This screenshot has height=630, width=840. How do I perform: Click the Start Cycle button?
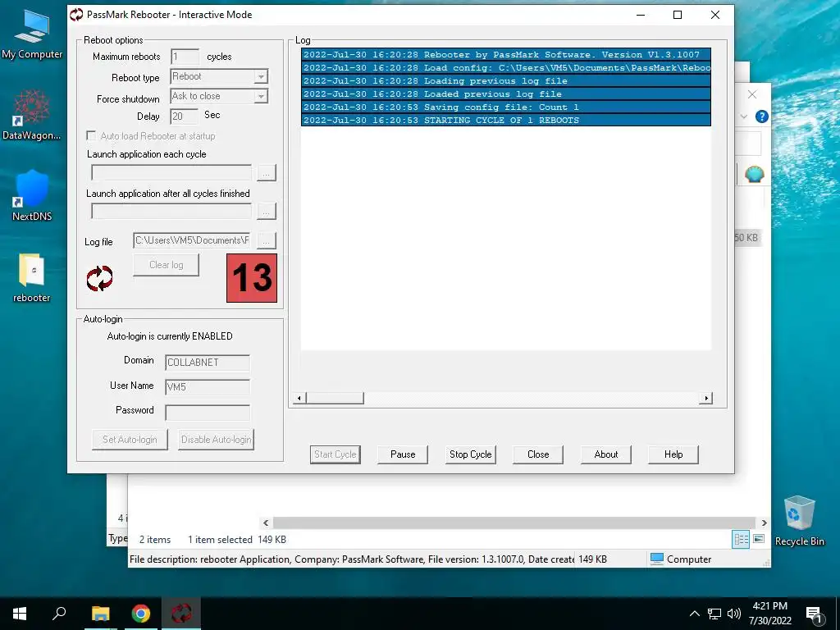coord(335,454)
